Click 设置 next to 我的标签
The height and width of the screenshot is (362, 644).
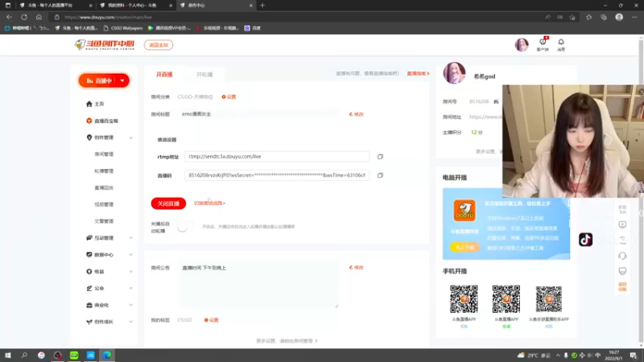coord(212,320)
